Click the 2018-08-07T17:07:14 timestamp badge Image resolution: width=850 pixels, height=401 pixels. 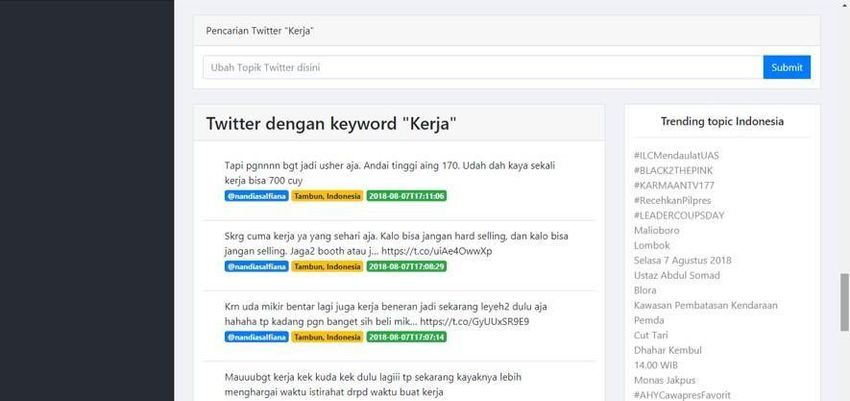407,337
